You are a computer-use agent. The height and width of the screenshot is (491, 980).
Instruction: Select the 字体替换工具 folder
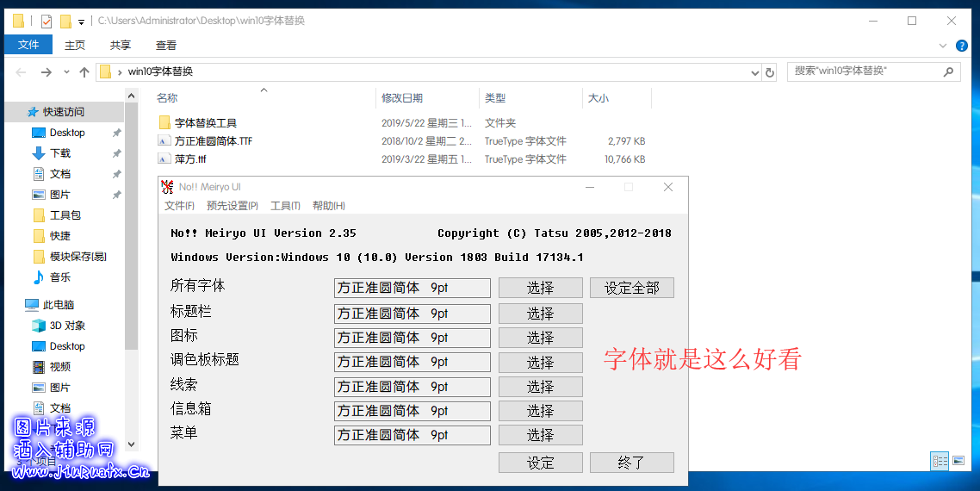[x=205, y=123]
